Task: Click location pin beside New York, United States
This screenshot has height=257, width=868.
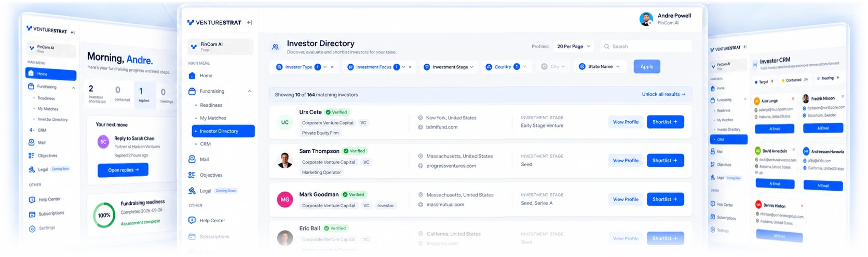Action: 421,118
